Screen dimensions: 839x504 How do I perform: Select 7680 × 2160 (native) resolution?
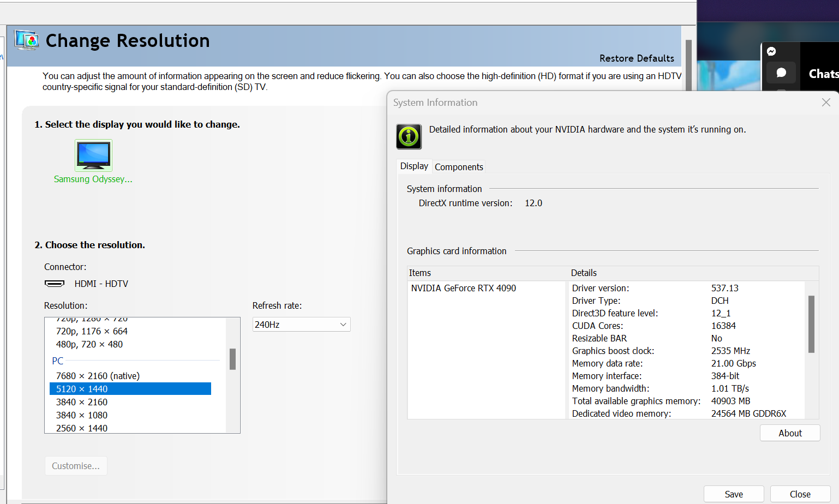[130, 376]
